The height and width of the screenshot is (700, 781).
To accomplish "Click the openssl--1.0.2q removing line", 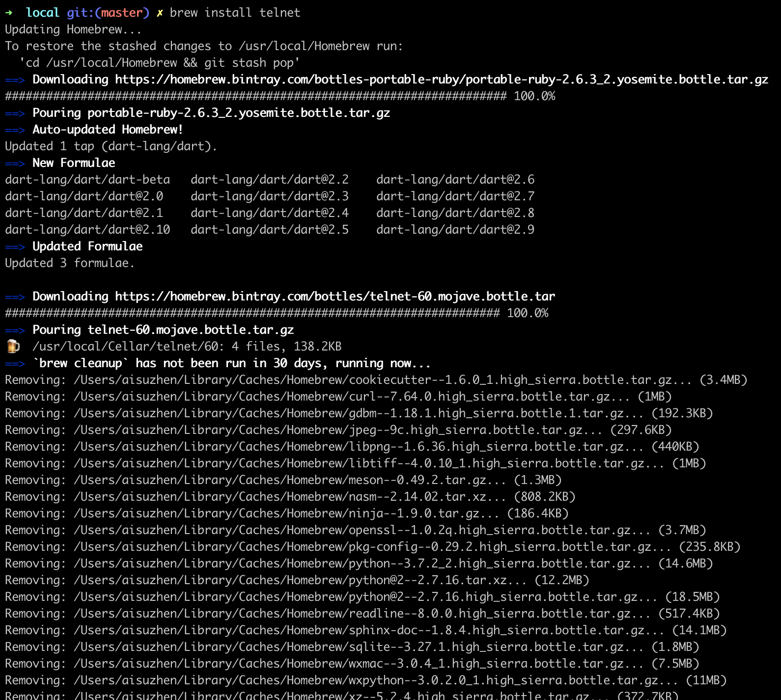I will (x=356, y=530).
